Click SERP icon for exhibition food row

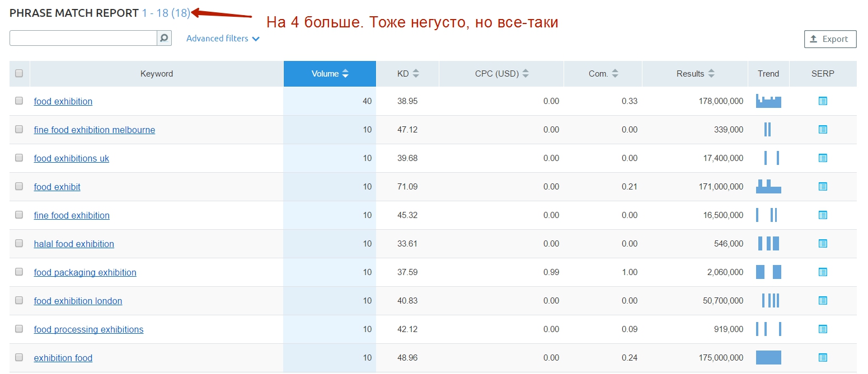823,358
